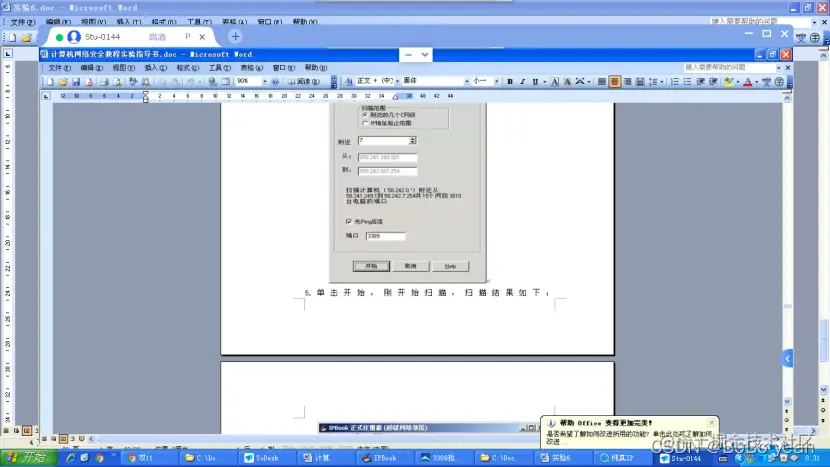Close the Office help balloon

pos(711,423)
